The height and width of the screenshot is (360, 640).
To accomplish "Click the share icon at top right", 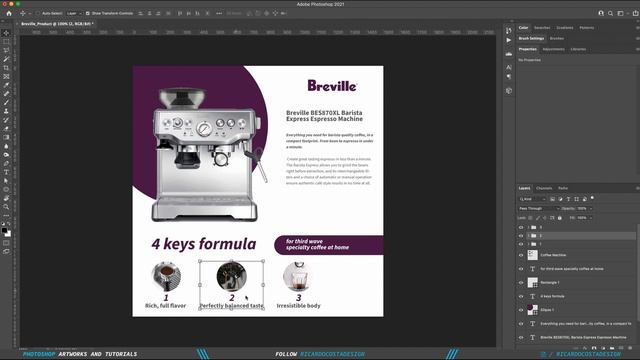I will (x=635, y=13).
